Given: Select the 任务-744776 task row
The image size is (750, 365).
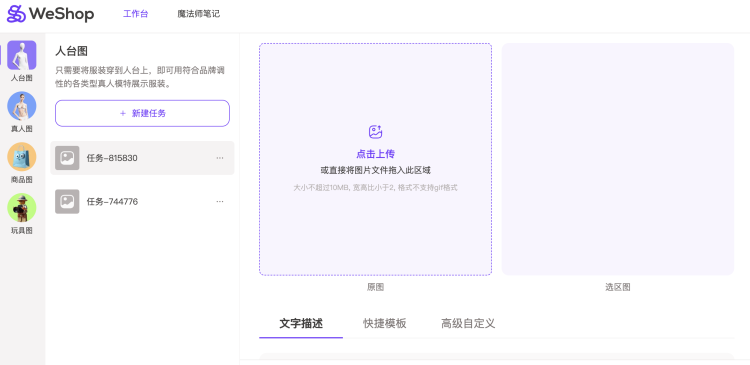Looking at the screenshot, I should (x=143, y=201).
